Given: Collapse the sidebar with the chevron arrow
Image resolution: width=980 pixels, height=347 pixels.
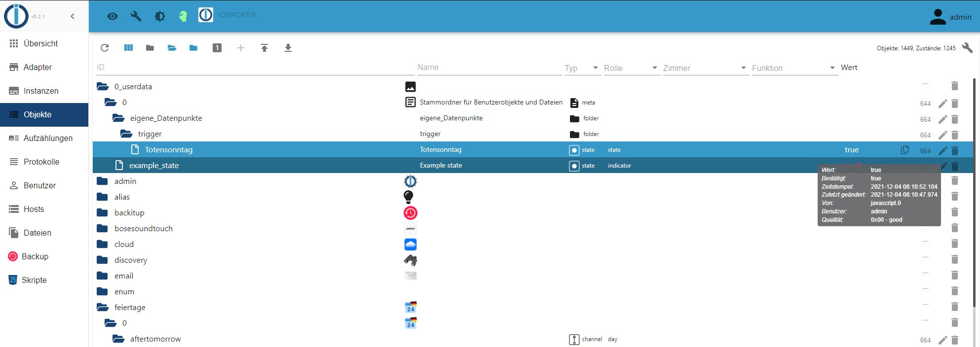Looking at the screenshot, I should pyautogui.click(x=73, y=16).
